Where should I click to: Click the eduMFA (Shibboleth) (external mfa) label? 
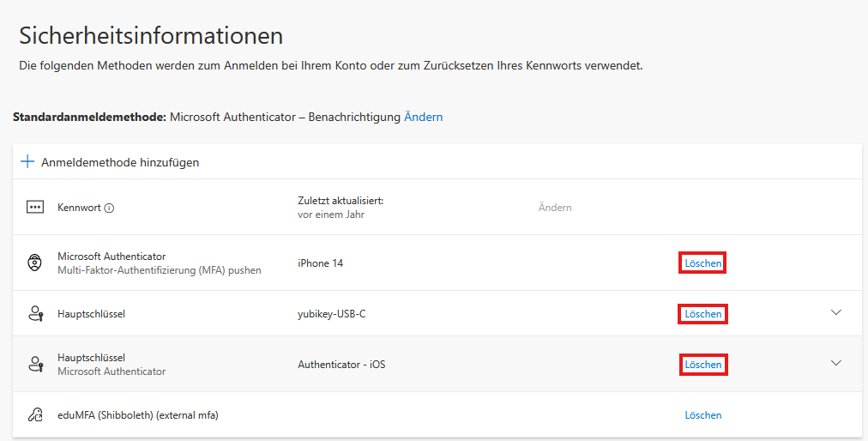(137, 415)
